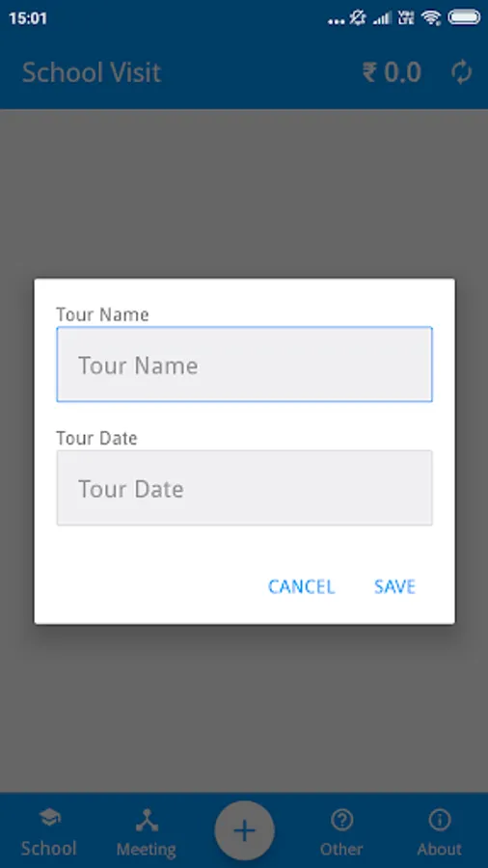
Task: Tap the rupee amount 0.0 total
Action: point(392,72)
